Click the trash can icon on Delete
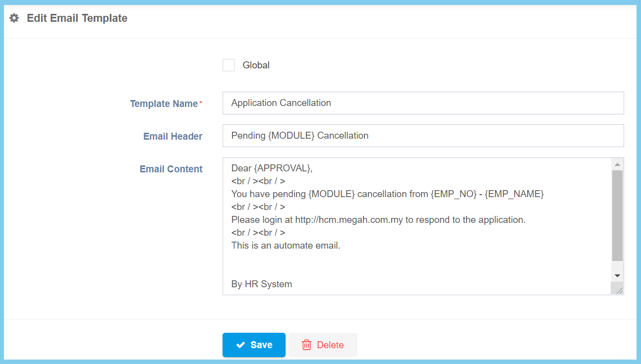 pos(306,345)
